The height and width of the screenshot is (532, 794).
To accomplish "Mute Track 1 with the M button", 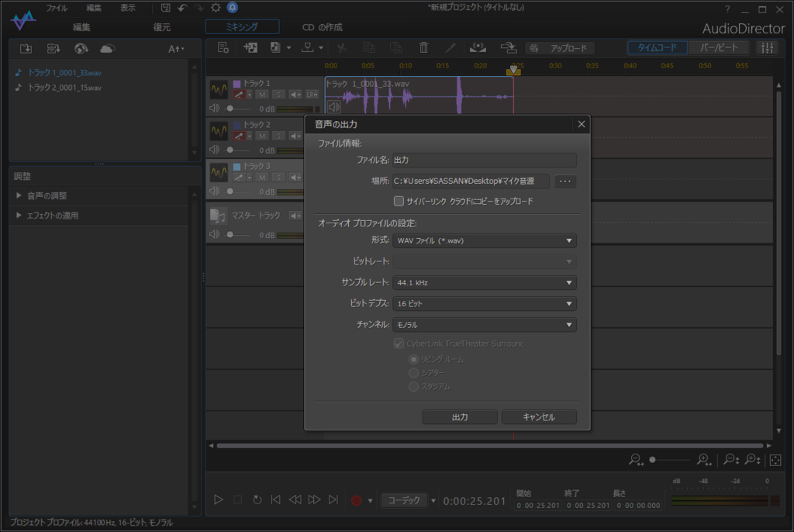I will (262, 95).
